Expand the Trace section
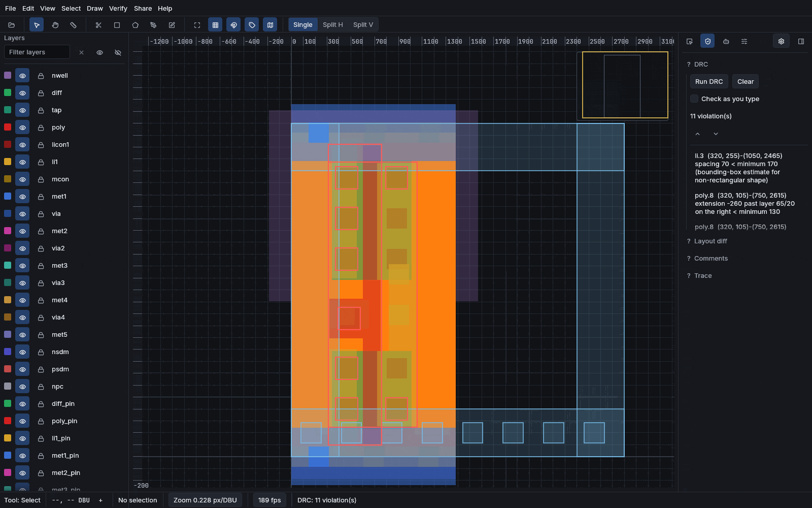 click(x=699, y=276)
